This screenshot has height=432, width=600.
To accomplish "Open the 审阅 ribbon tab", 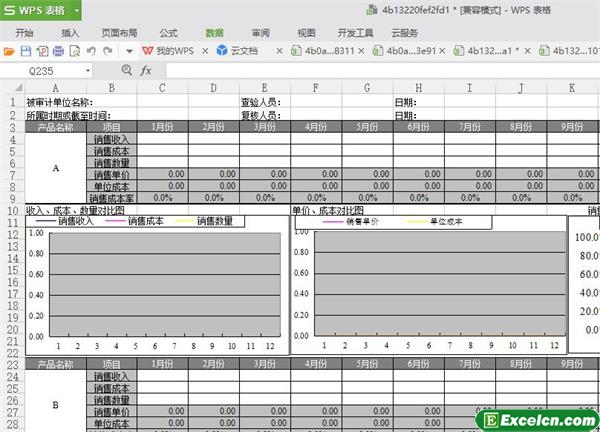I will [x=261, y=31].
